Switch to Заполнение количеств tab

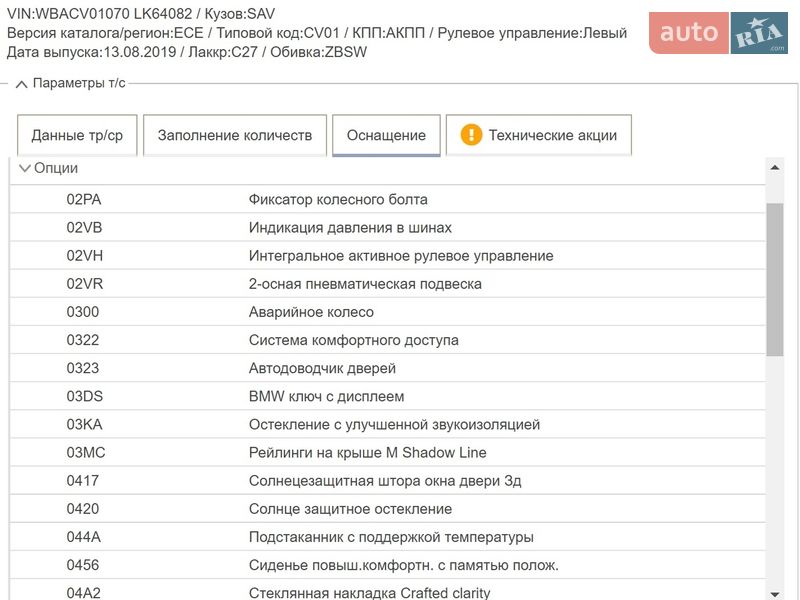tap(235, 135)
